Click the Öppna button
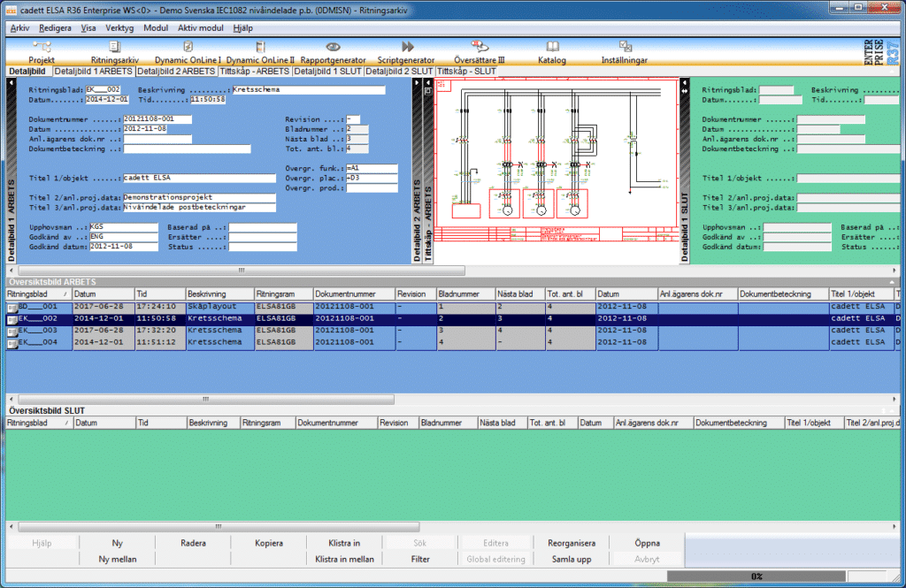The height and width of the screenshot is (588, 906). [x=647, y=543]
